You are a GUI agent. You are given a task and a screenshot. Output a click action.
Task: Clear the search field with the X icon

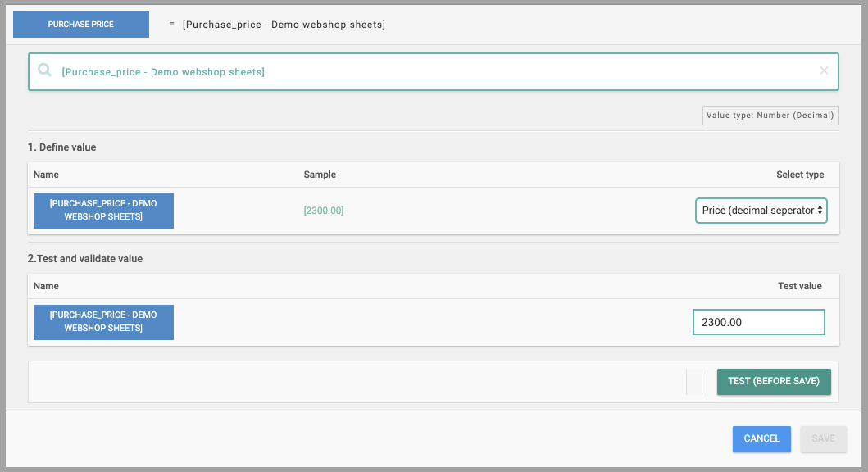[x=824, y=70]
